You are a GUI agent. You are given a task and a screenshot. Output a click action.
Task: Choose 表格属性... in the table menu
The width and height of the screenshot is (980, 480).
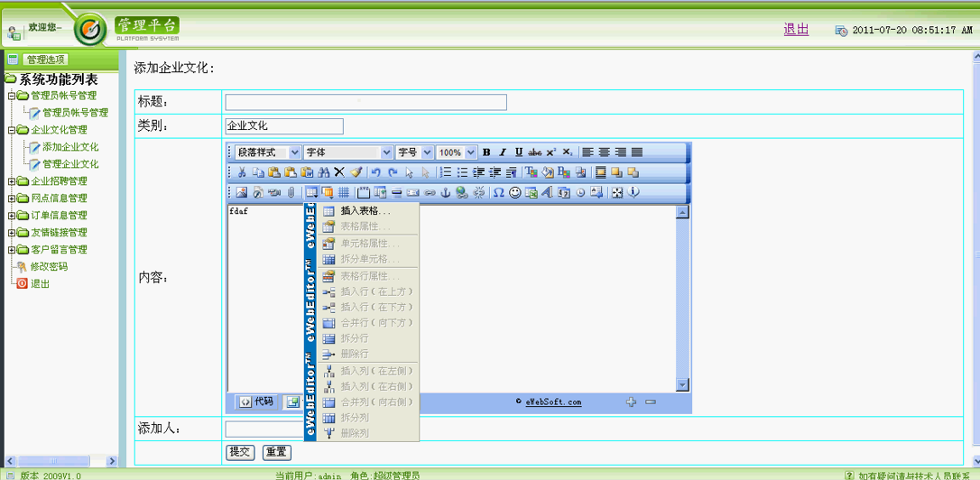pos(367,226)
